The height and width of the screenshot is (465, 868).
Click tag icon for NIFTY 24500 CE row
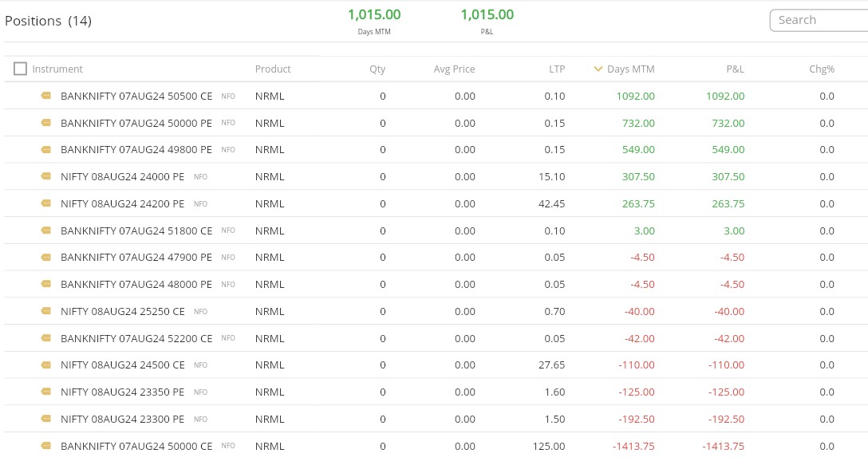[46, 365]
